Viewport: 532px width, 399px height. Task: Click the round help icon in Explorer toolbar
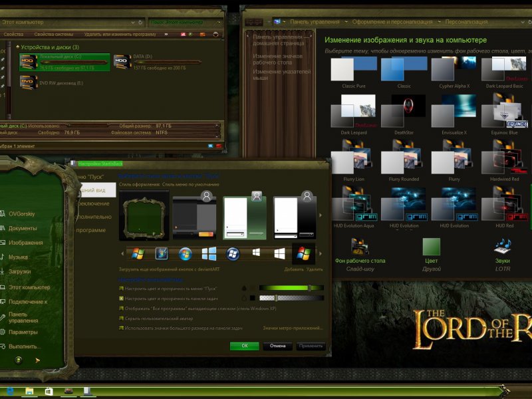point(215,35)
